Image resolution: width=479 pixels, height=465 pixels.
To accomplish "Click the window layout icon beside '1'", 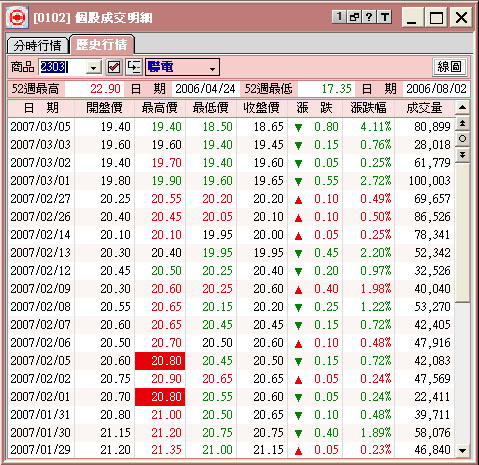I will 354,17.
